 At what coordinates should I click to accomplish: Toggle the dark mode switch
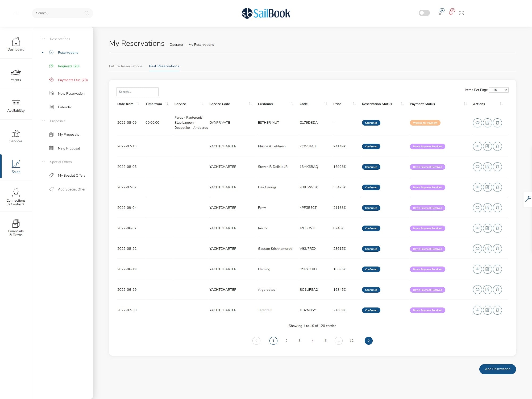(424, 13)
